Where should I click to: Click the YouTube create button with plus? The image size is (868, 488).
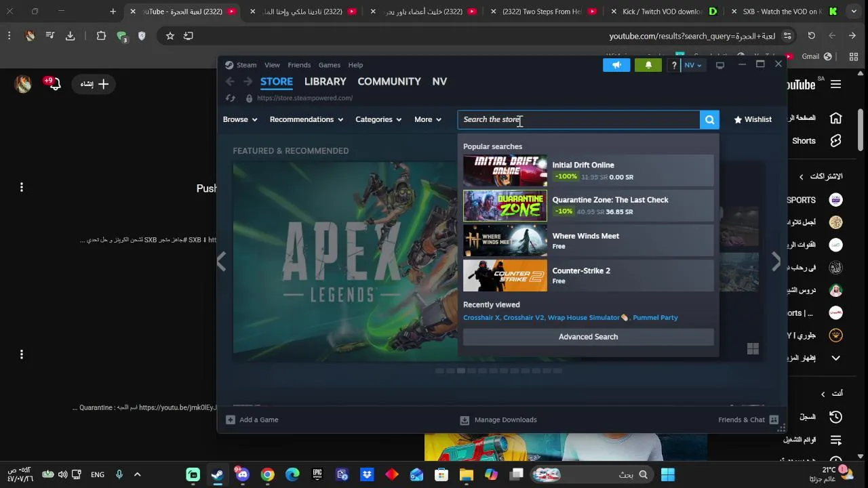94,84
